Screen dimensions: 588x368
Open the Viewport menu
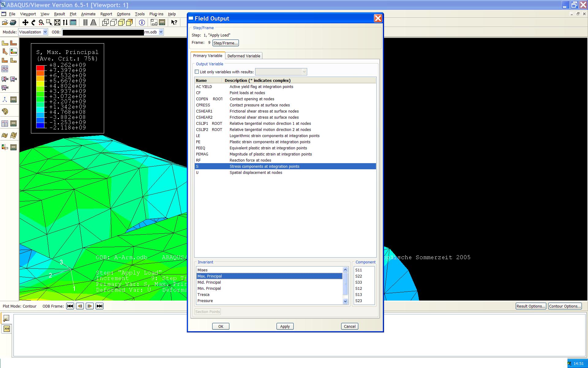point(28,14)
